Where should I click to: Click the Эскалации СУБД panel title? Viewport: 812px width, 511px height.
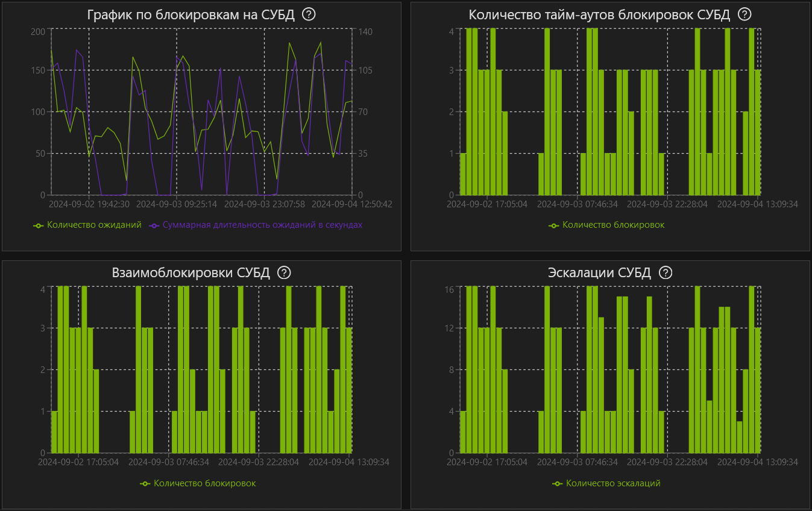599,273
